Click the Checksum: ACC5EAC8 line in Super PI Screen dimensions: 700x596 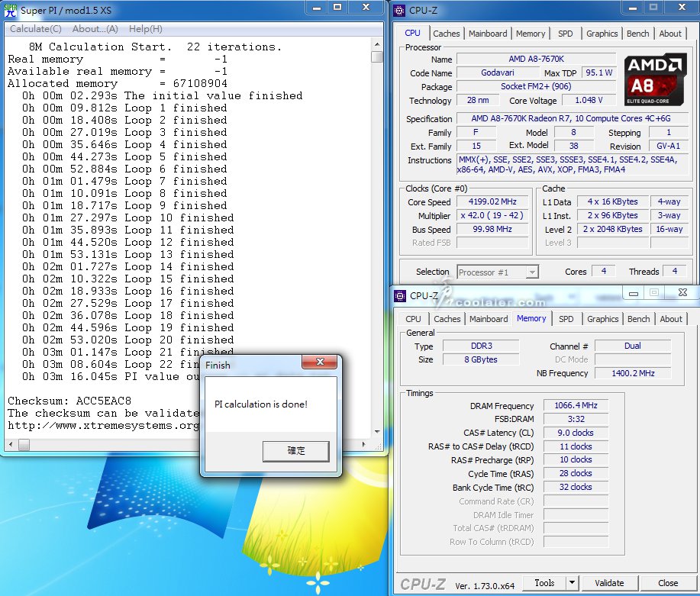point(69,401)
